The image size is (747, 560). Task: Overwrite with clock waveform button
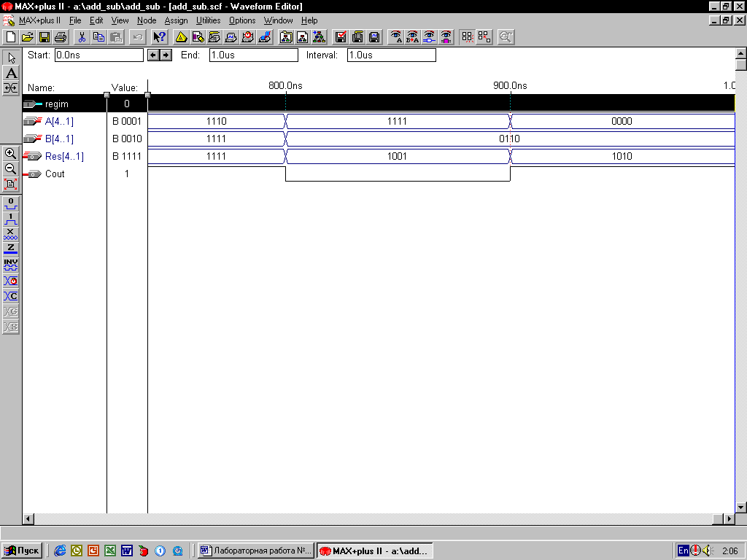[11, 281]
